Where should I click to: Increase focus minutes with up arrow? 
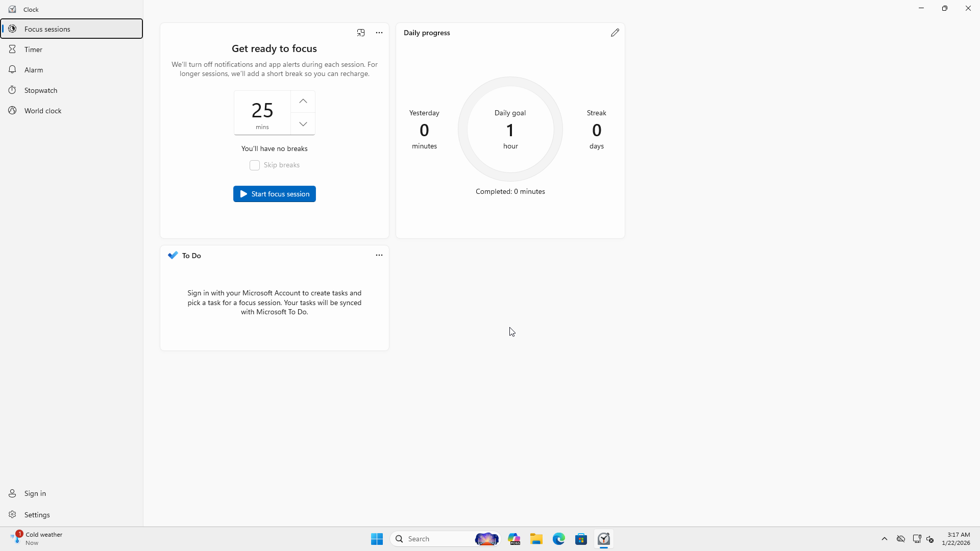pyautogui.click(x=303, y=101)
